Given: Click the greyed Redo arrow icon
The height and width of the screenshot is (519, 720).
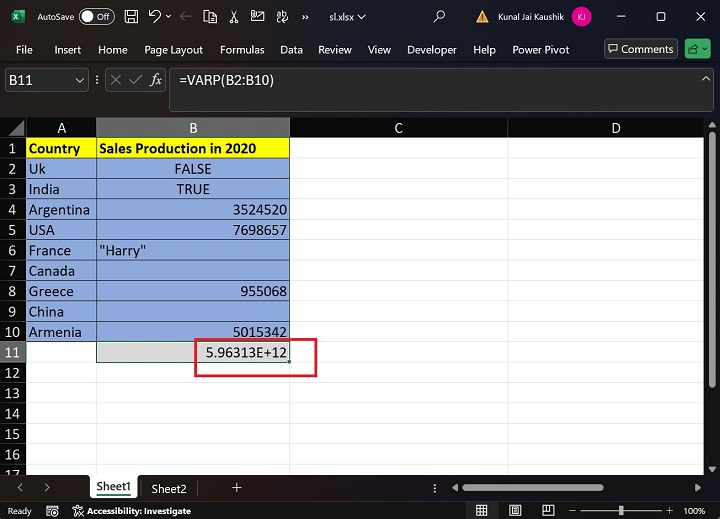Looking at the screenshot, I should point(186,17).
